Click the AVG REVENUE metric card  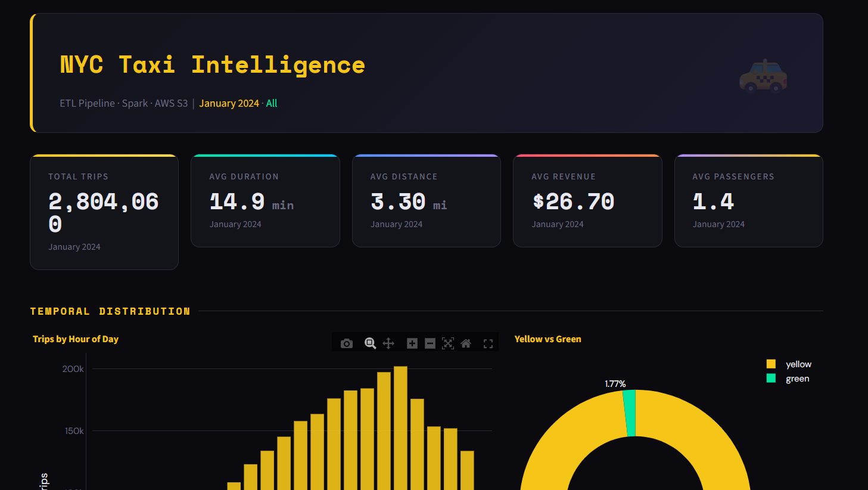click(587, 200)
